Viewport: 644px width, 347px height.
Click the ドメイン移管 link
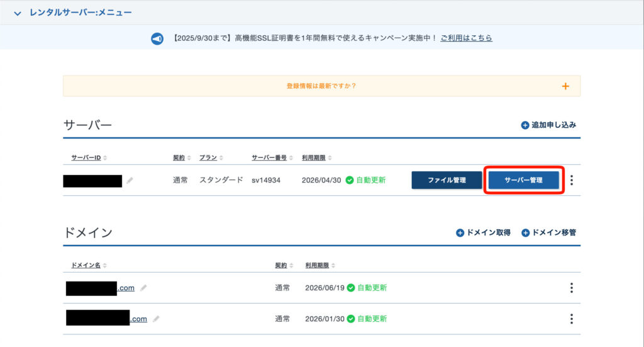(x=548, y=233)
